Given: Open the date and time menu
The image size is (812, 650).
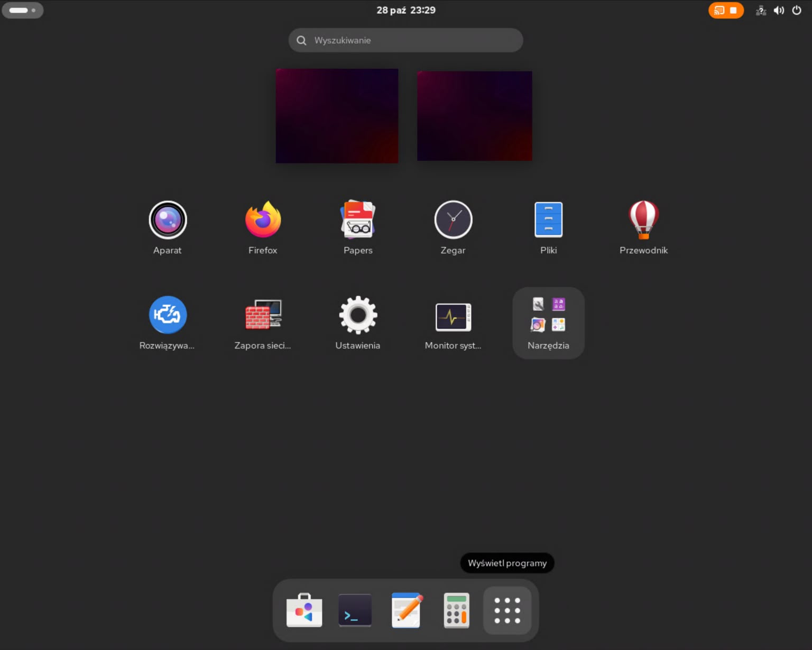Looking at the screenshot, I should click(405, 11).
